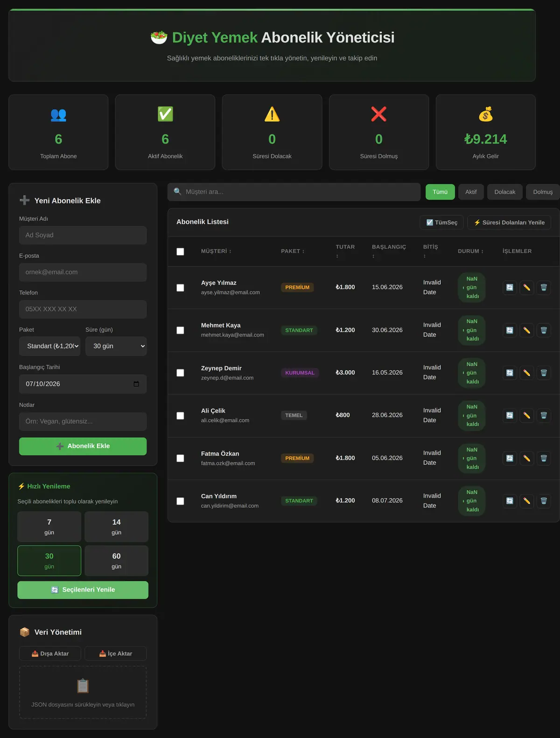This screenshot has height=738, width=560.
Task: Delete Mehmet Kaya's subscription using the trash icon
Action: click(544, 330)
